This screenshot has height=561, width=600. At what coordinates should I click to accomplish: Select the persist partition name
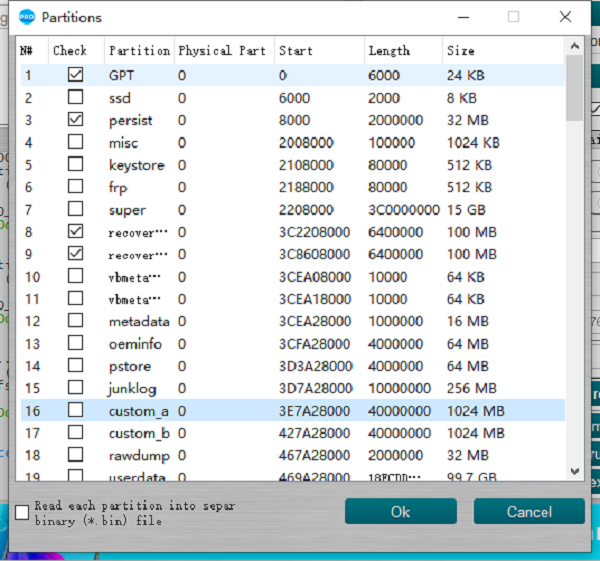[x=130, y=121]
